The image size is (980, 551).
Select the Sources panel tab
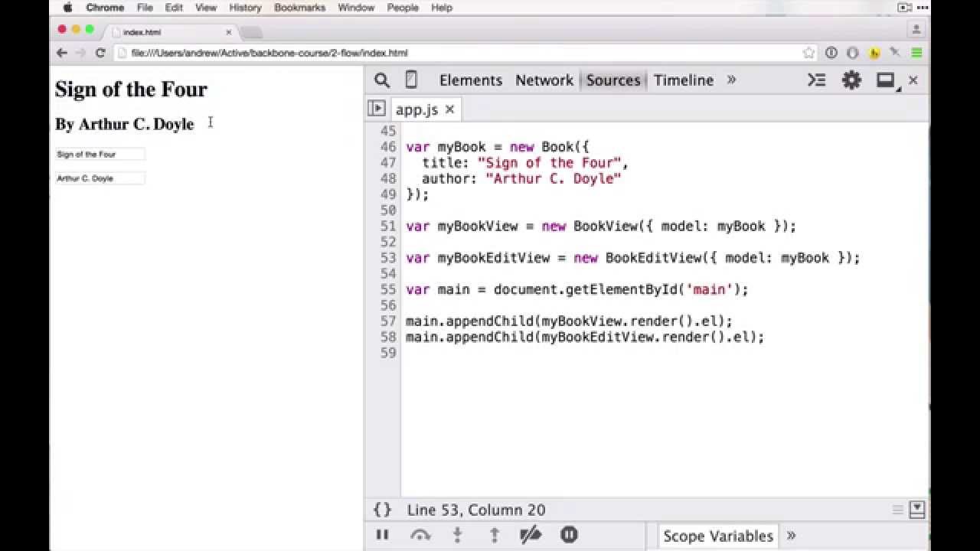613,80
